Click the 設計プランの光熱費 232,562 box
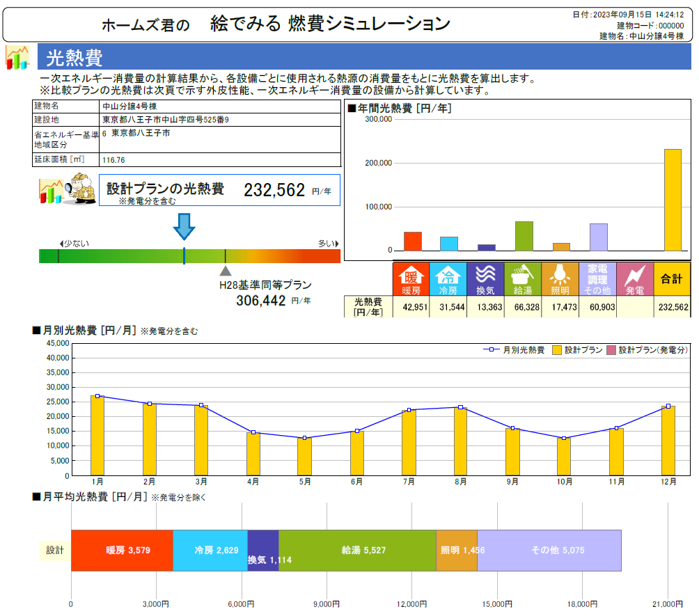This screenshot has width=699, height=616. tap(219, 190)
